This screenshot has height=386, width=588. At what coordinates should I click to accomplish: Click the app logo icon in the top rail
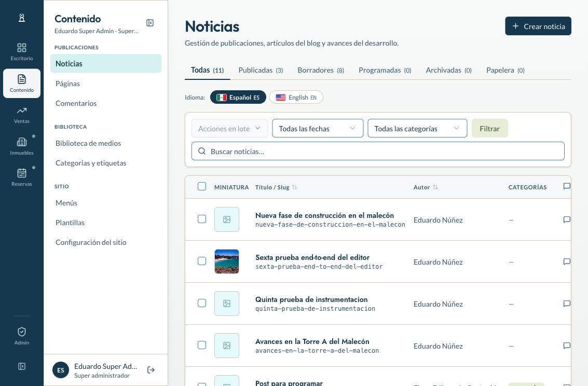tap(22, 18)
